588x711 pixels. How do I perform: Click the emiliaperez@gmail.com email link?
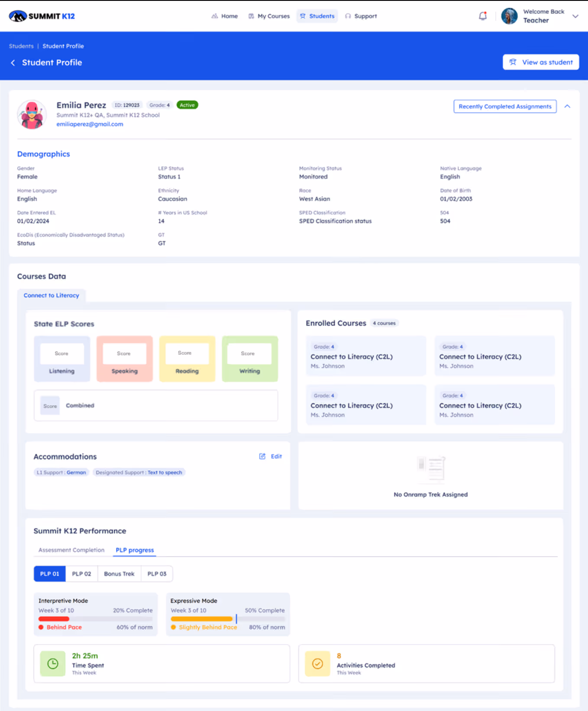(x=90, y=124)
